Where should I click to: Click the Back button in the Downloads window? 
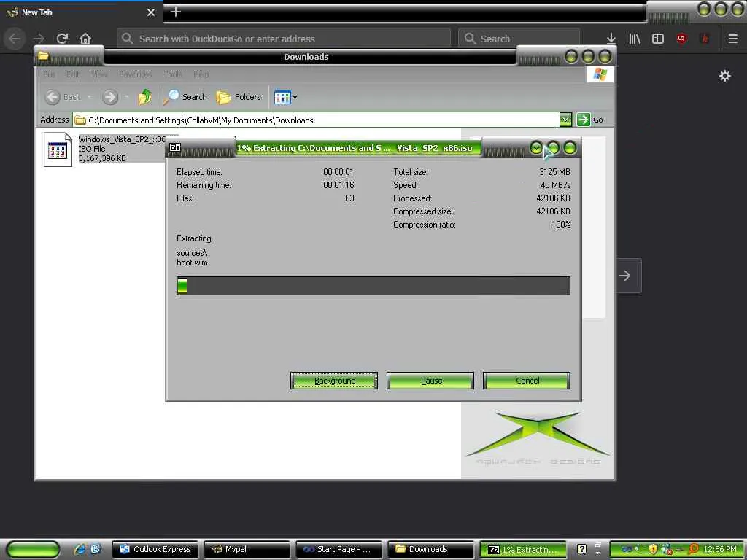(63, 97)
